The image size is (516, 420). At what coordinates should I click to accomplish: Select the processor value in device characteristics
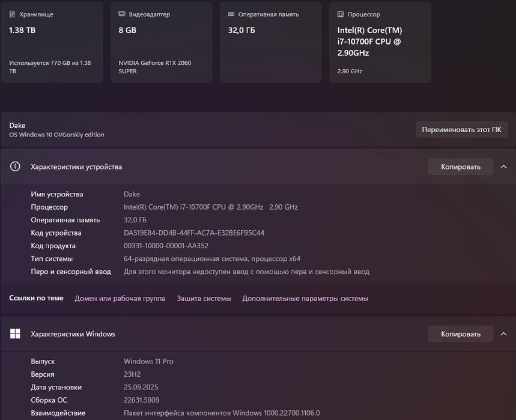pos(211,207)
